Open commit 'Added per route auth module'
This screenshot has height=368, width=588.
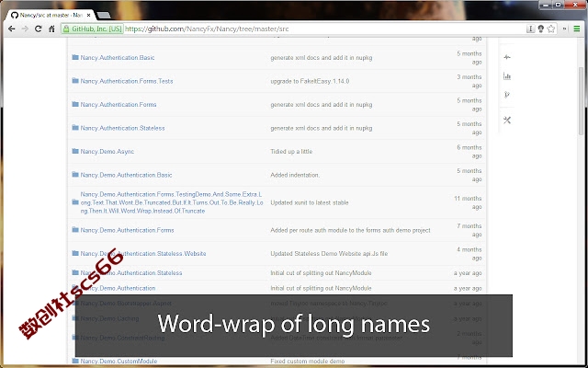(x=350, y=230)
